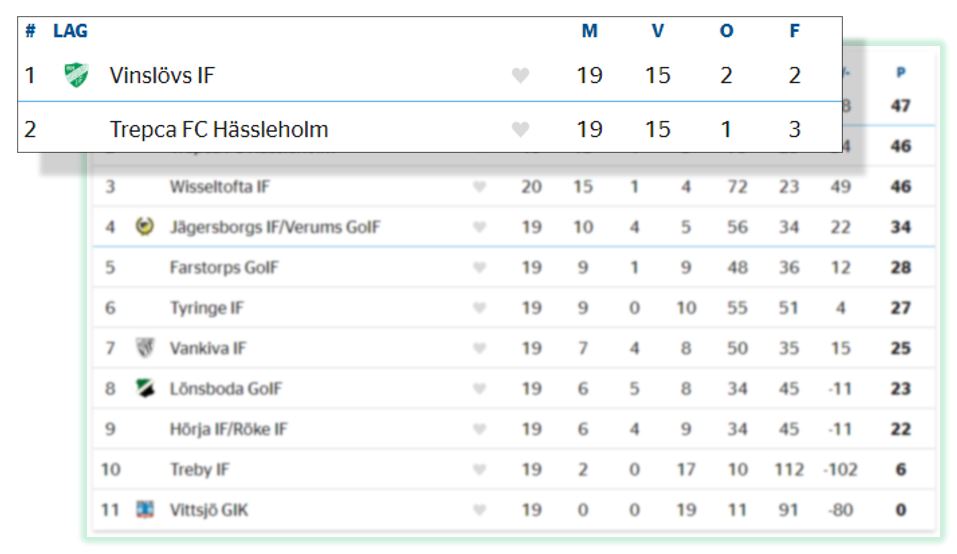957x554 pixels.
Task: Click the Lönsboda GoIF club crest
Action: point(145,388)
